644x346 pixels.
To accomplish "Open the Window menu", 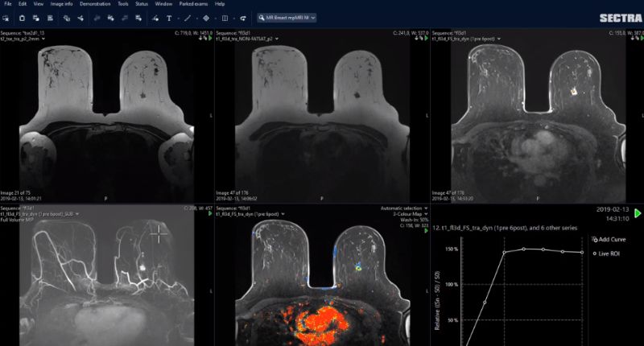I will [x=163, y=4].
